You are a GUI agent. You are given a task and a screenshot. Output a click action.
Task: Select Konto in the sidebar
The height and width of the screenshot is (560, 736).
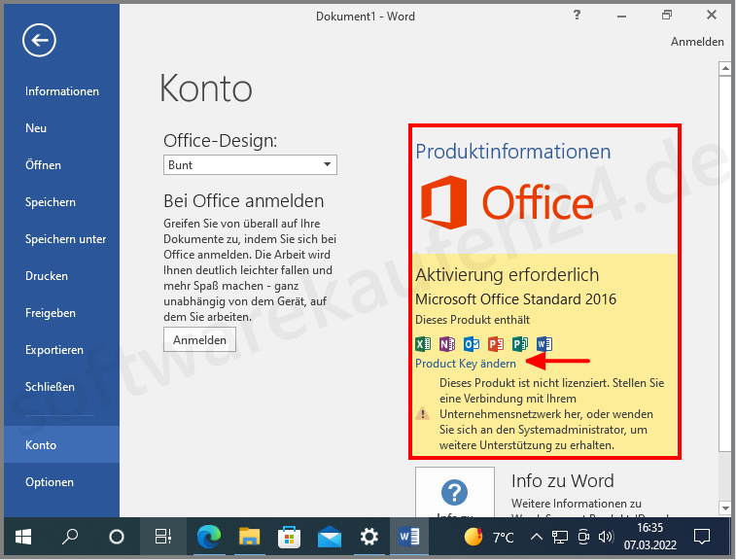(62, 444)
